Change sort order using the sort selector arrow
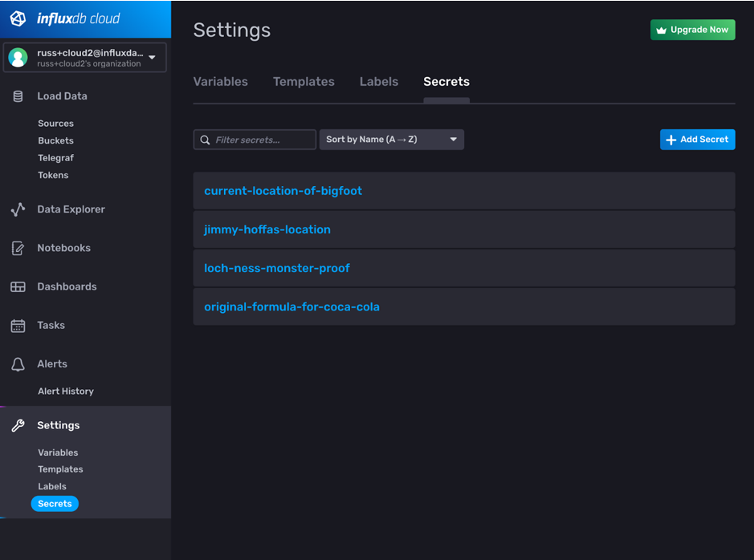 pos(454,139)
